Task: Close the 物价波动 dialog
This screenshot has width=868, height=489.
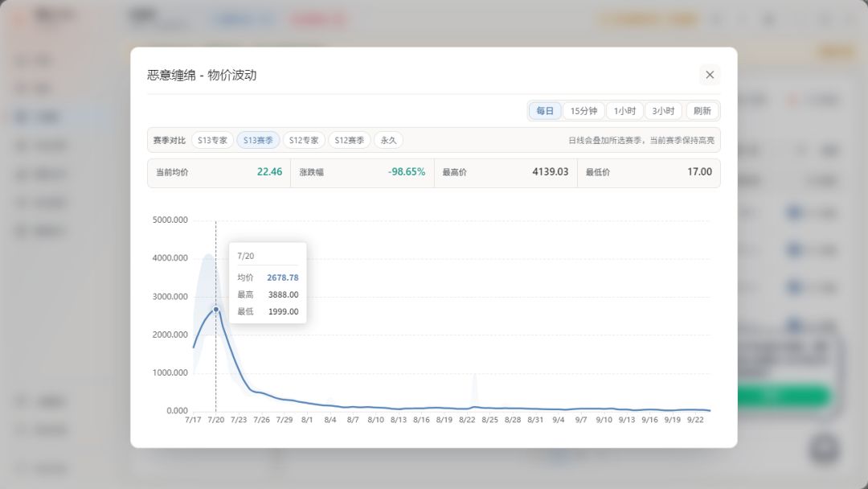Action: [x=709, y=75]
